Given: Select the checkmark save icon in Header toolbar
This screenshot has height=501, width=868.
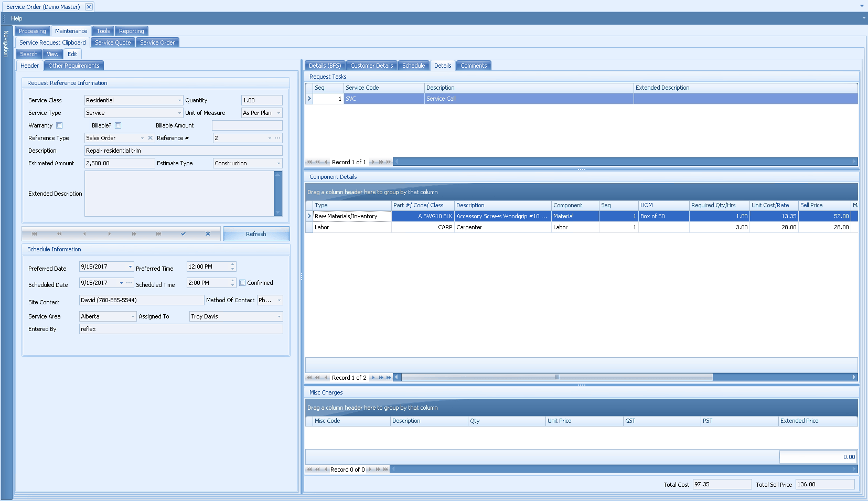Looking at the screenshot, I should 183,234.
